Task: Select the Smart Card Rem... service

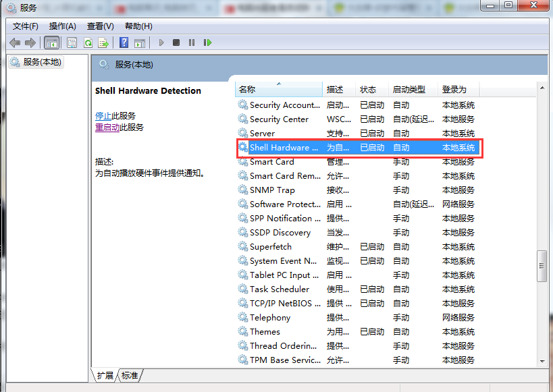Action: tap(285, 175)
